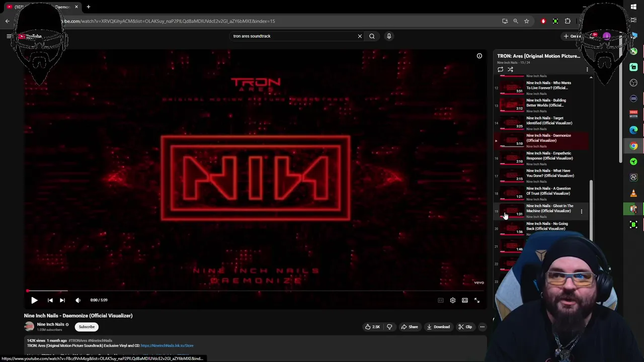
Task: Click the browser address bar URL
Action: [x=169, y=21]
